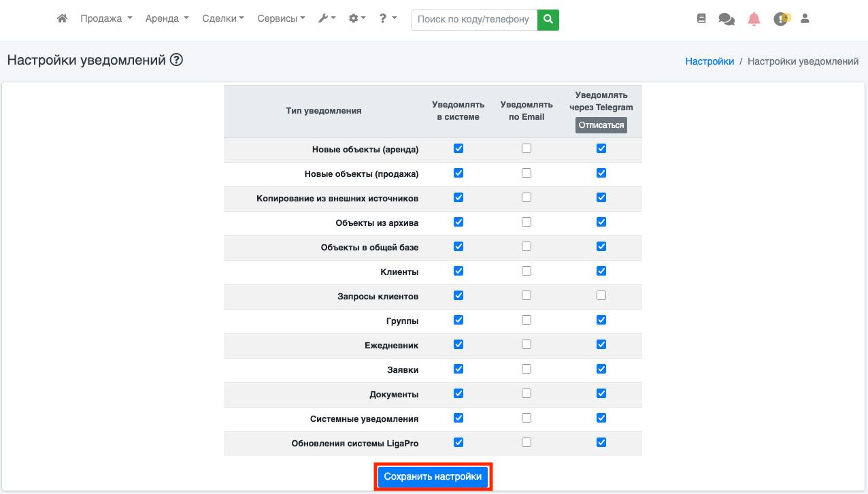Open the chat messages icon

click(x=727, y=19)
